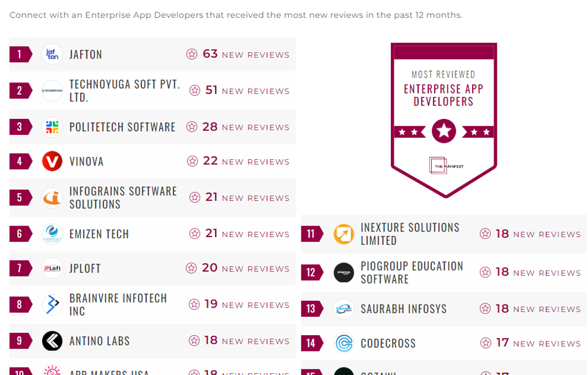The height and width of the screenshot is (375, 588).
Task: Click the Saurabh Infosys logo icon
Action: pyautogui.click(x=344, y=309)
